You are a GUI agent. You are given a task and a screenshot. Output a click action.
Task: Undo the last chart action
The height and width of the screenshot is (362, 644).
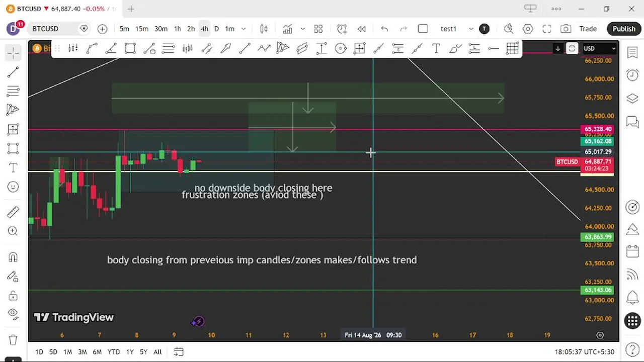pyautogui.click(x=384, y=29)
